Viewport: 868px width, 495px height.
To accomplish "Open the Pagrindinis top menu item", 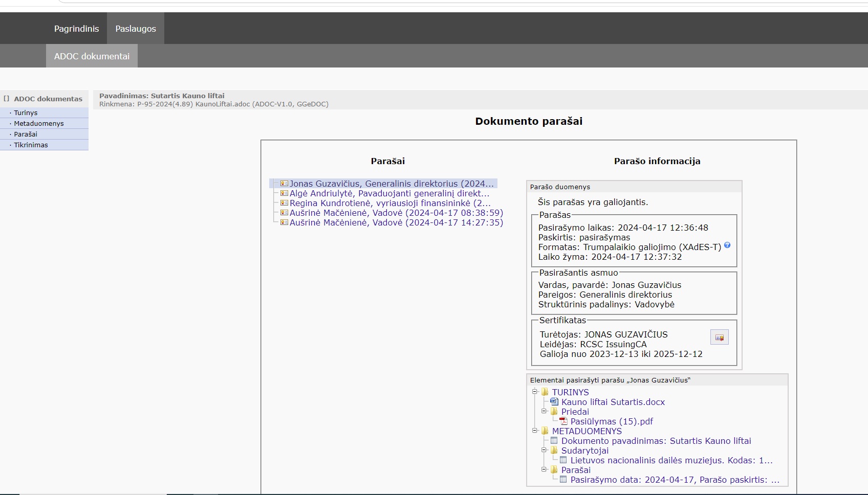I will click(x=76, y=29).
